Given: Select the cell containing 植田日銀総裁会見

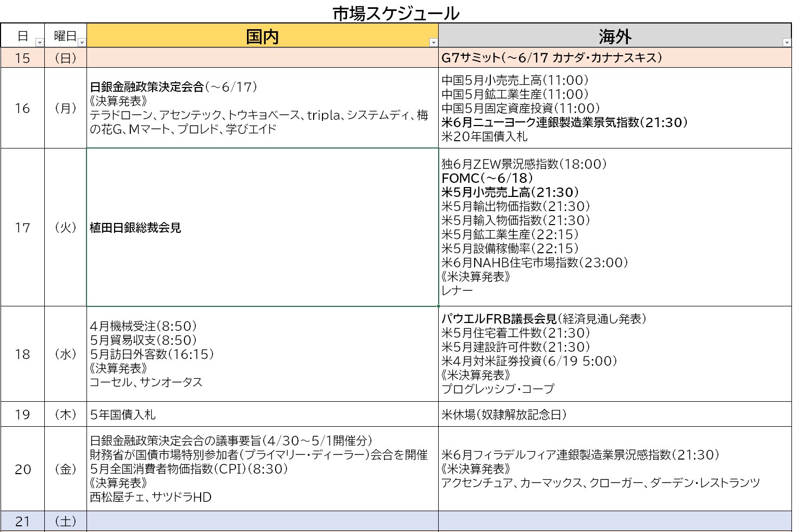Looking at the screenshot, I should [x=262, y=228].
